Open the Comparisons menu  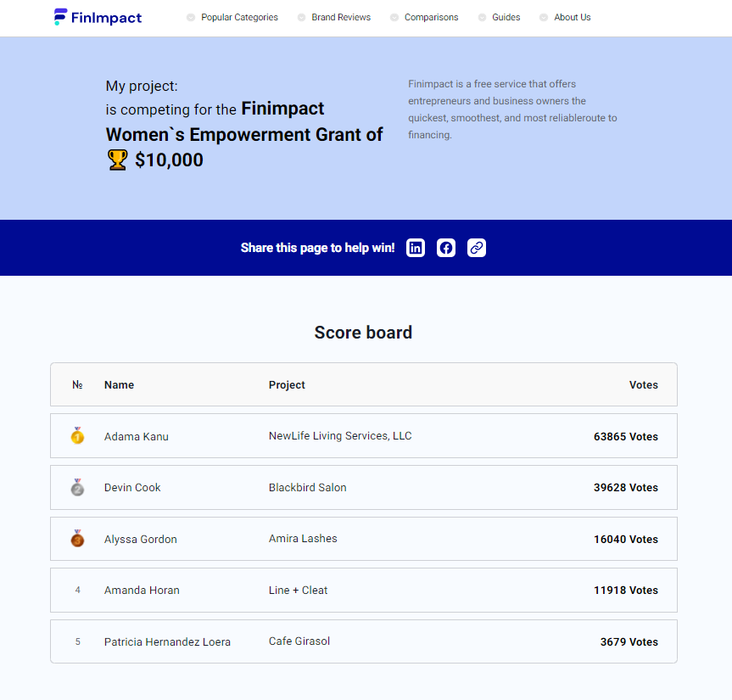coord(432,17)
